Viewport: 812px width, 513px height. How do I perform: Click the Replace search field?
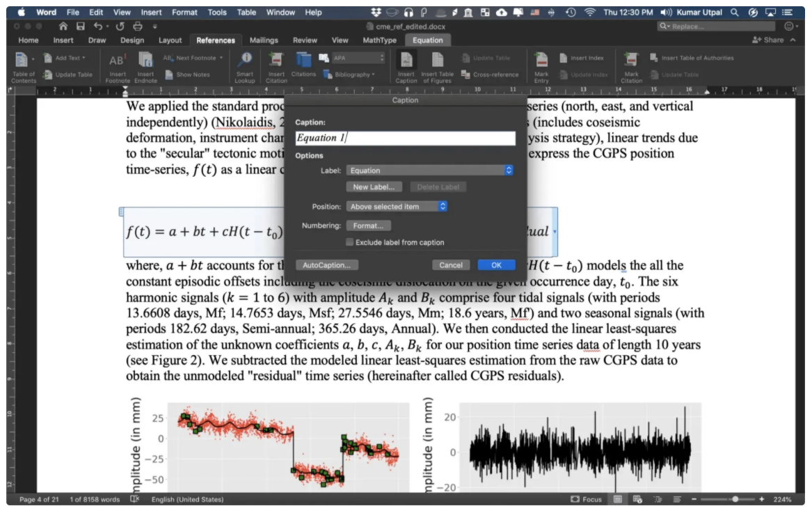click(x=716, y=26)
